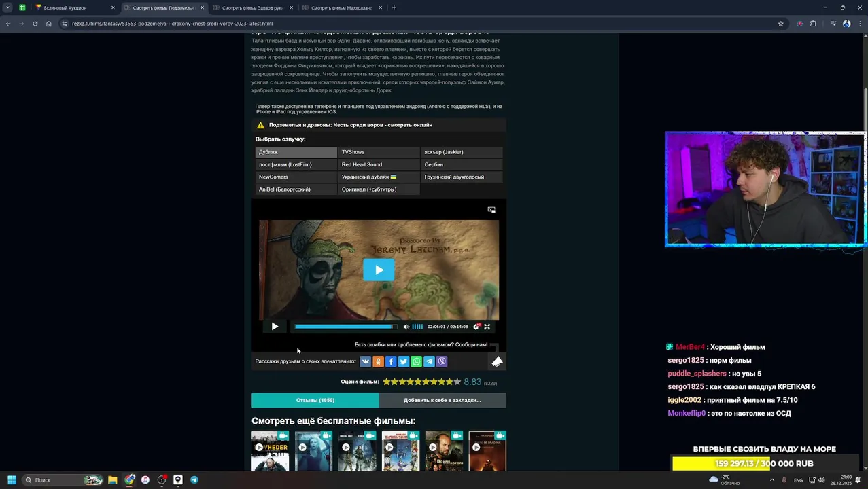
Task: Click Есть ошибки или проблемы с фильмом link
Action: click(421, 344)
